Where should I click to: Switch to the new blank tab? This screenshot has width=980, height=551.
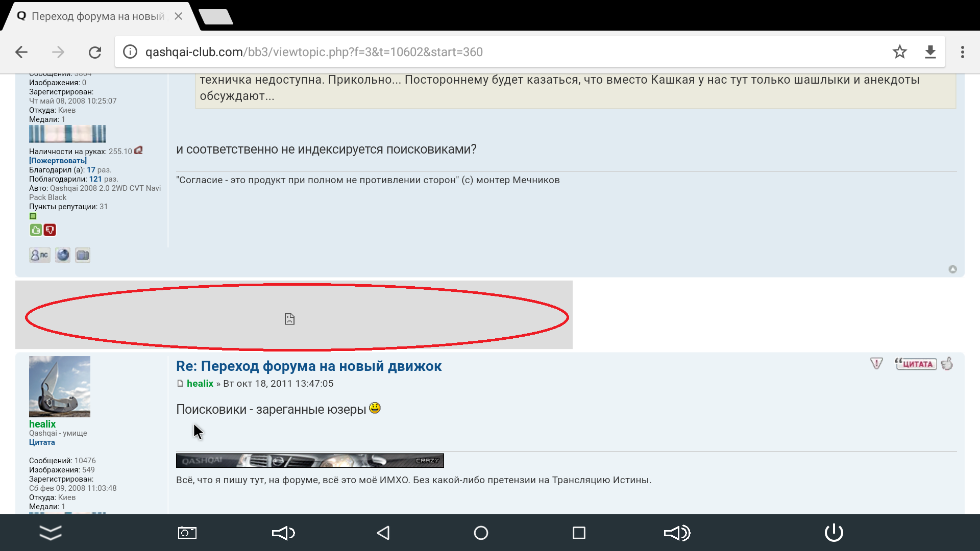coord(216,17)
